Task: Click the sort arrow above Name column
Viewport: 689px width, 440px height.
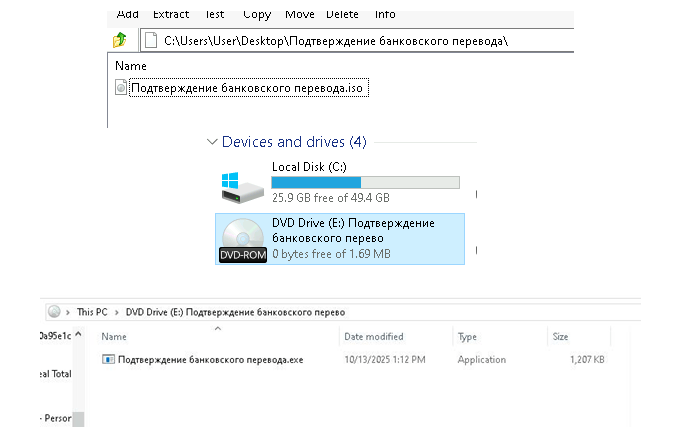Action: [x=218, y=328]
